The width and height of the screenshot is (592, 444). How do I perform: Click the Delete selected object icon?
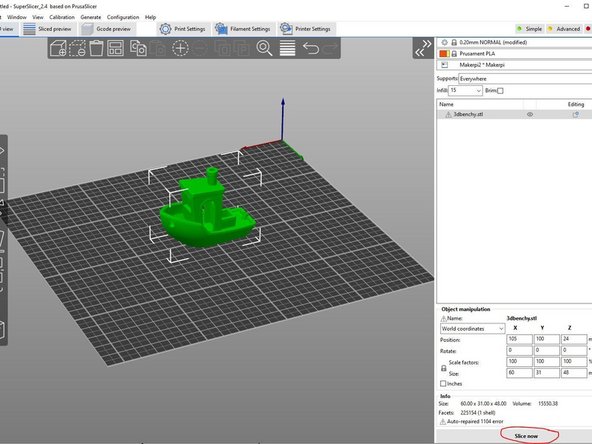pos(77,48)
